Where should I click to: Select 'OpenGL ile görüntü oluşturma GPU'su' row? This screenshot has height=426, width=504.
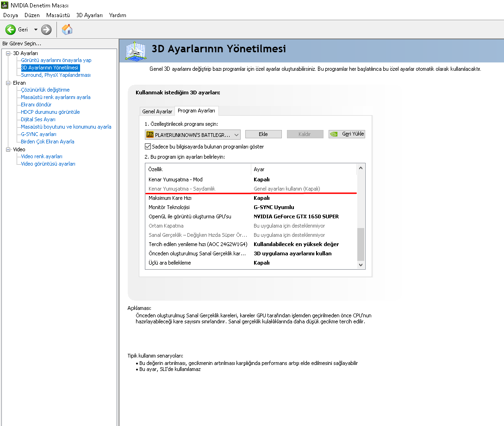[251, 216]
